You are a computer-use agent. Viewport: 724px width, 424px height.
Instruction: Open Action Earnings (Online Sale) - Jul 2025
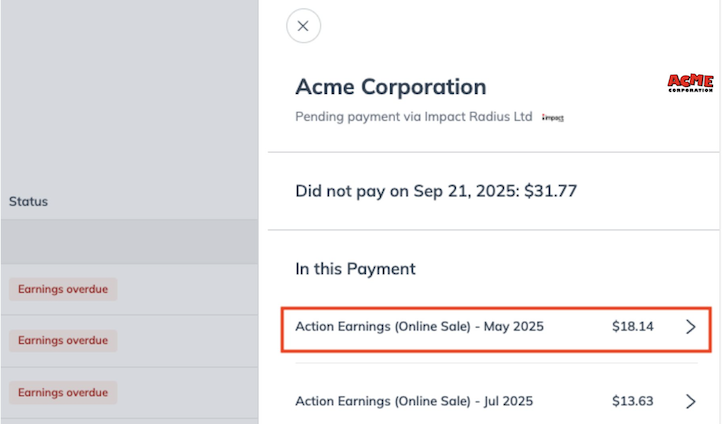tap(414, 401)
